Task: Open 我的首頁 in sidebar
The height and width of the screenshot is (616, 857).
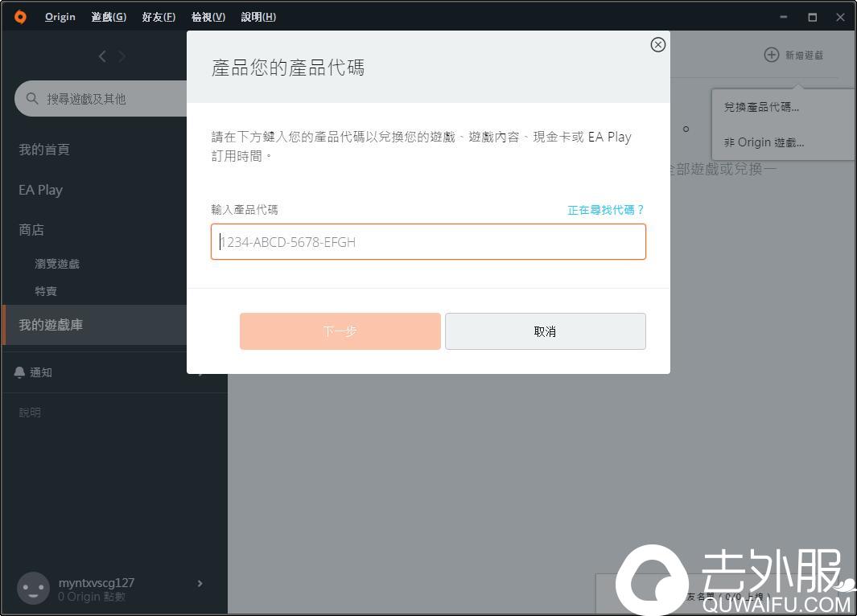Action: 44,150
